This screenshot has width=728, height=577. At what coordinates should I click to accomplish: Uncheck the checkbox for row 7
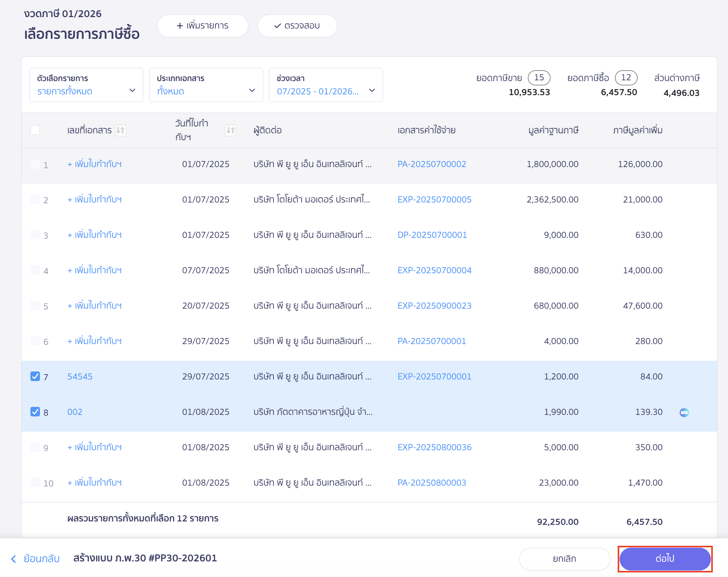pos(35,376)
